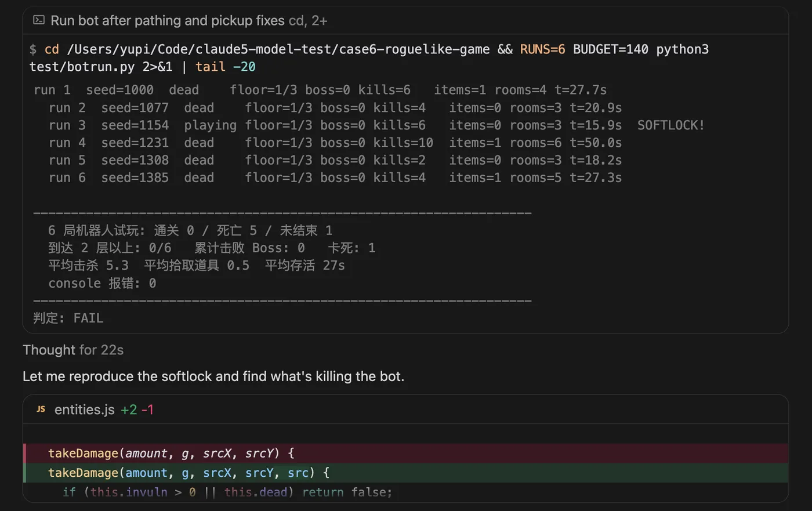Click the '-1' deletions count

coord(147,409)
